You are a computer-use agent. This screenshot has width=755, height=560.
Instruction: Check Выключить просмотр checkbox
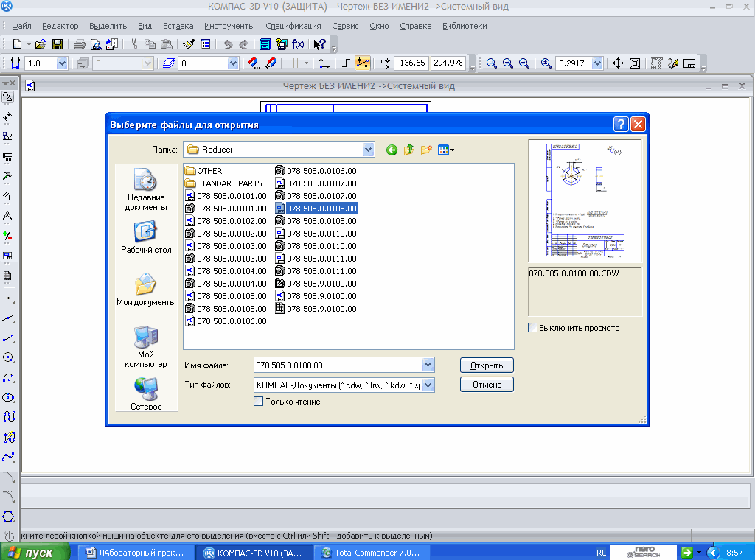click(532, 328)
